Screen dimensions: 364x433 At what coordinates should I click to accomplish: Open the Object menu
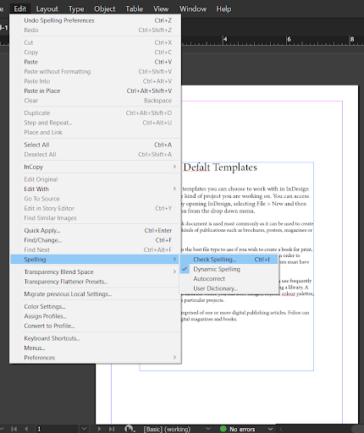click(105, 9)
